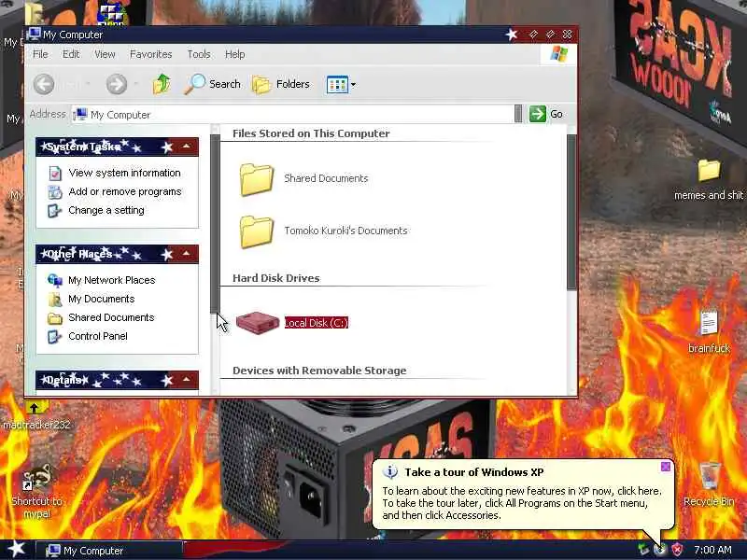
Task: Click inside the Address field
Action: 292,114
